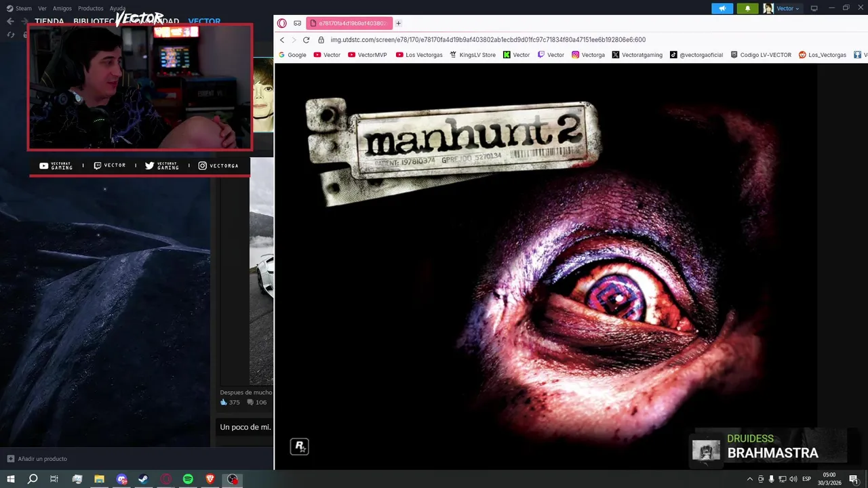Click Steam's green notifications bell

(747, 8)
